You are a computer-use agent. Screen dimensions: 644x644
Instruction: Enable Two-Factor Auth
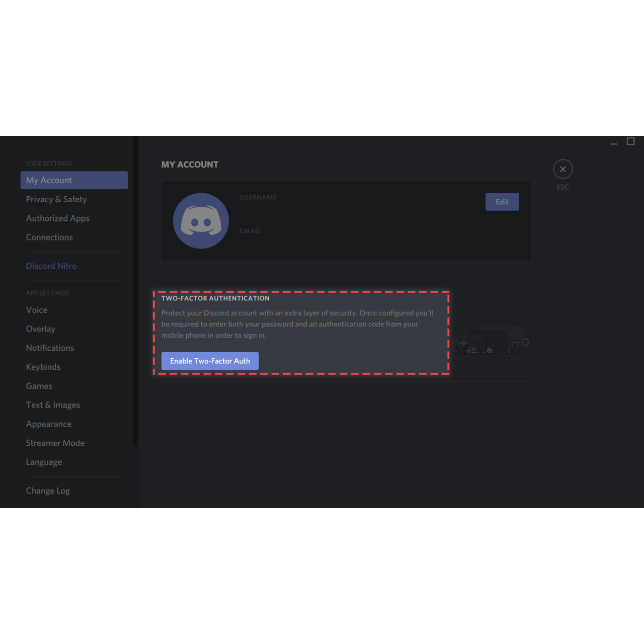210,361
